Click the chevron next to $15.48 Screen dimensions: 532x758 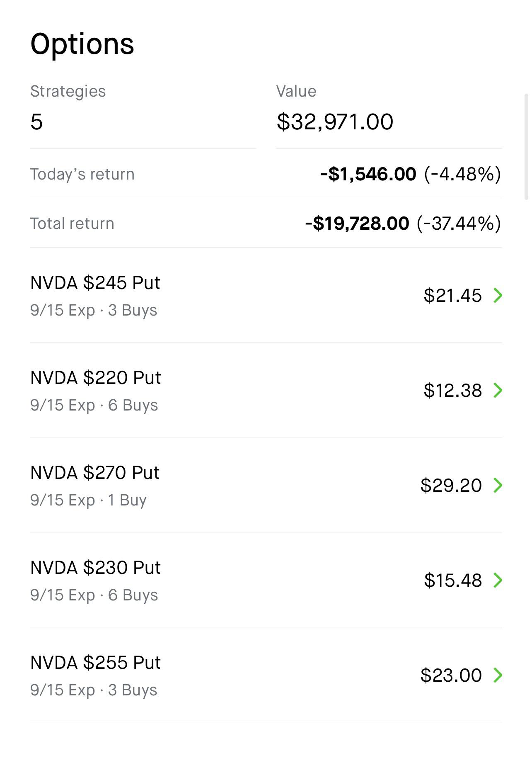498,580
